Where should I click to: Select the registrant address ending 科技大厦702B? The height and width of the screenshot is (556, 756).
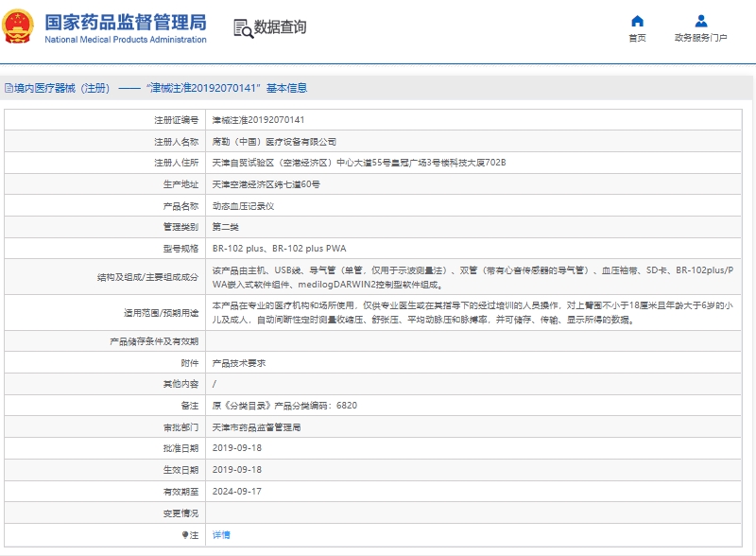(359, 163)
